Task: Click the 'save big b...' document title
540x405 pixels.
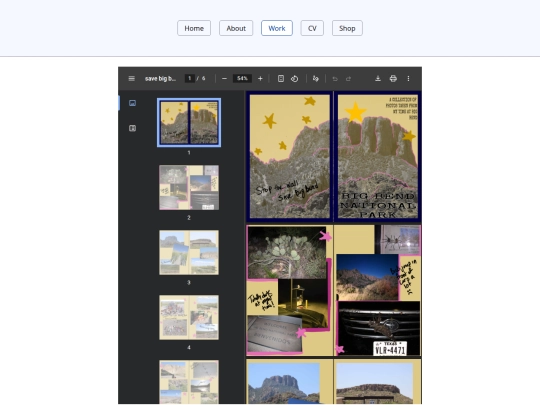Action: tap(160, 79)
